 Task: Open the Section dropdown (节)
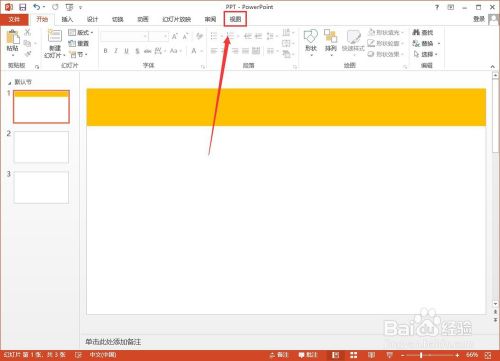pos(79,54)
